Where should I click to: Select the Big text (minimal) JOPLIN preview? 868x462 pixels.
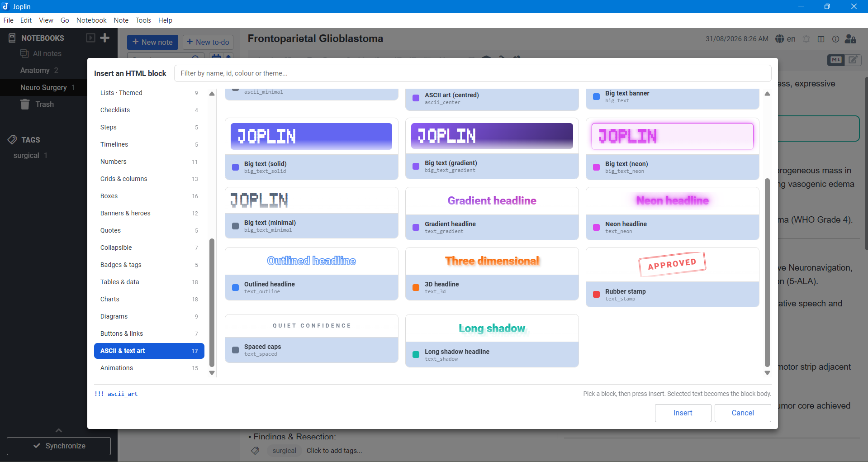(x=311, y=200)
